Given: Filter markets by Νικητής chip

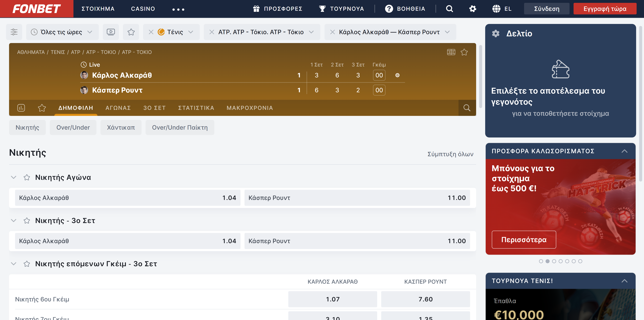Looking at the screenshot, I should pyautogui.click(x=28, y=128).
